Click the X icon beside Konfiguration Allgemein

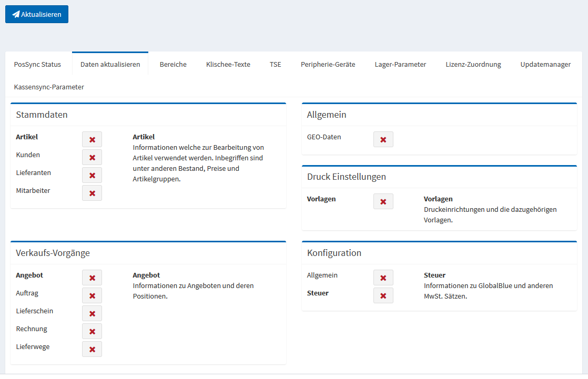383,278
